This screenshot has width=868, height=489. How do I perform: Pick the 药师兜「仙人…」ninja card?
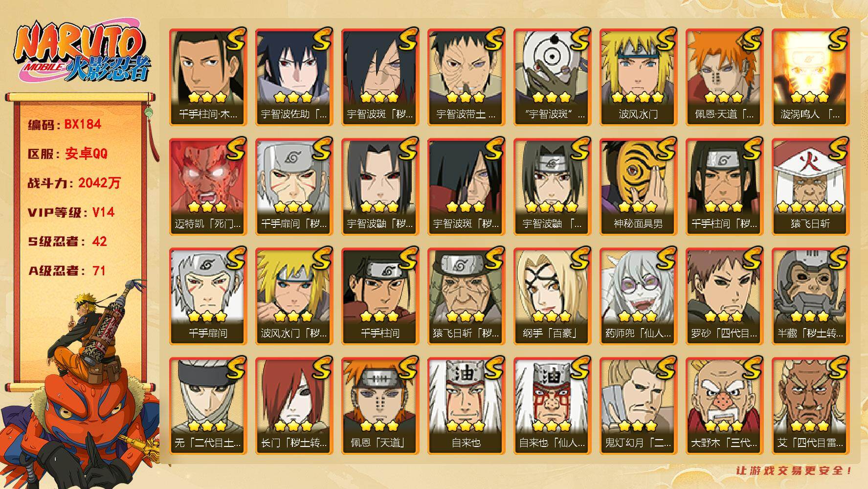(638, 296)
